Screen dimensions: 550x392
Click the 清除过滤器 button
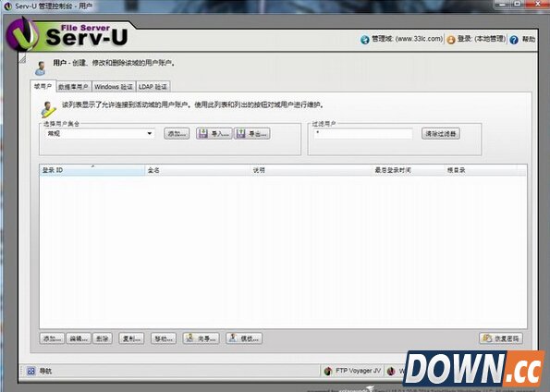pyautogui.click(x=441, y=133)
